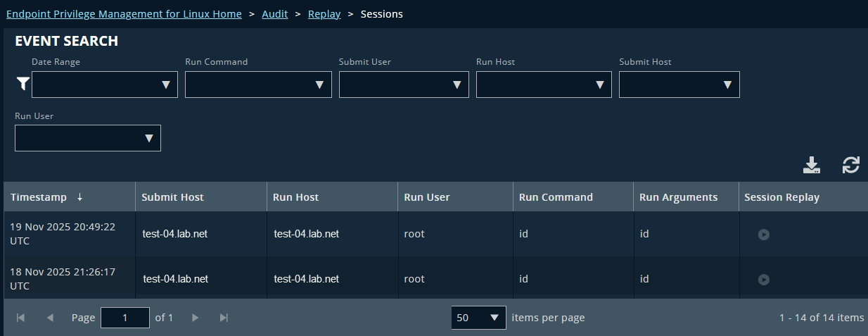The image size is (868, 336).
Task: Click the page number input field
Action: [125, 318]
